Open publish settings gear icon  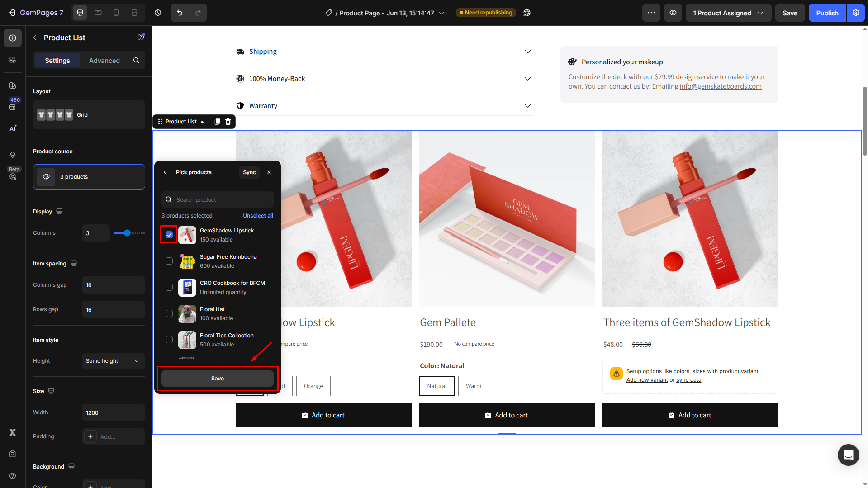[856, 13]
